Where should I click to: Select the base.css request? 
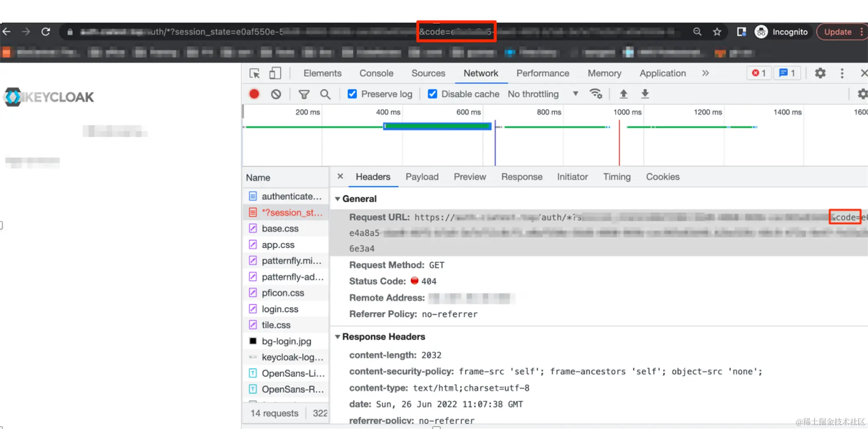point(286,228)
